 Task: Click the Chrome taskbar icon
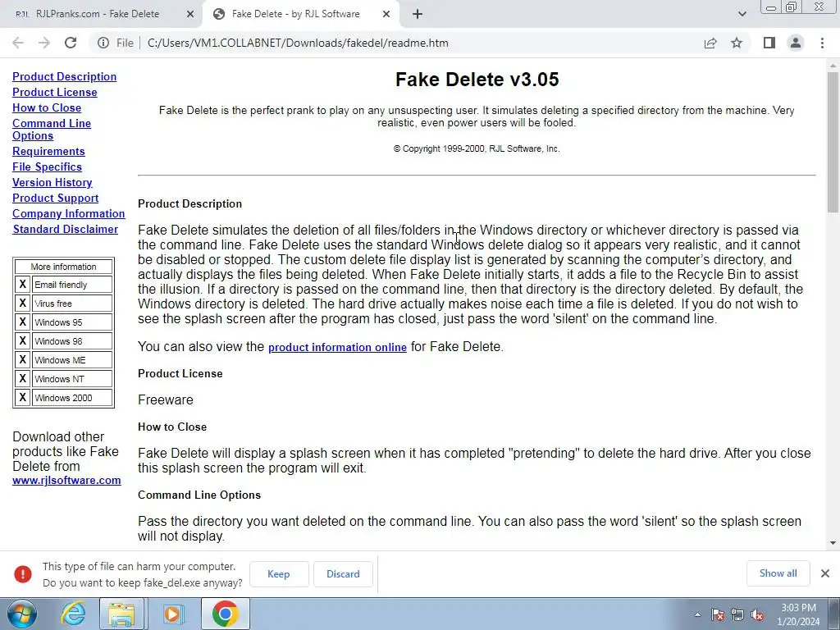point(225,614)
